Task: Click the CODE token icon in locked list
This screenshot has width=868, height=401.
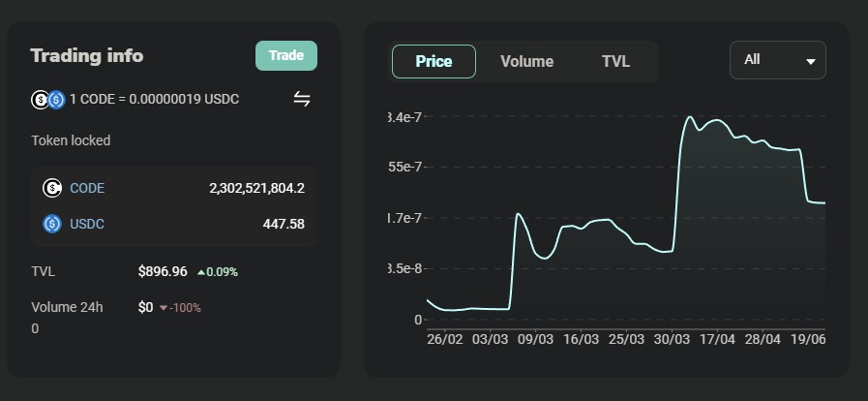Action: click(52, 188)
